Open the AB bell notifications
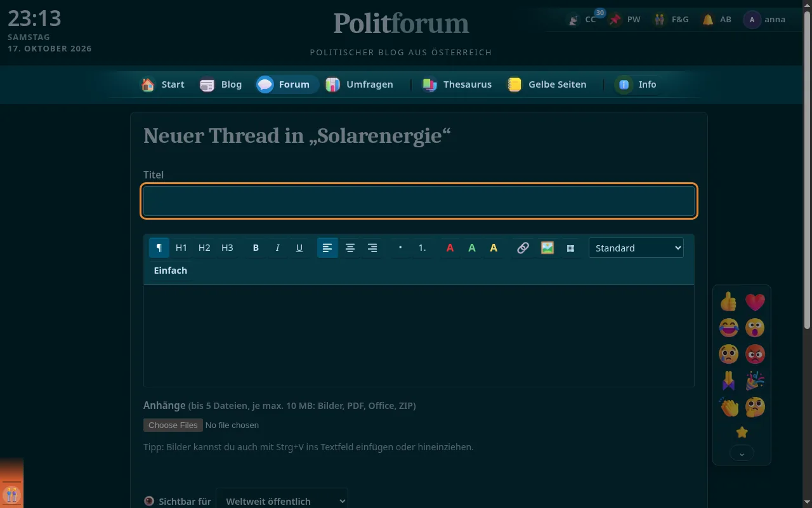Screen dimensions: 812x508 717,20
